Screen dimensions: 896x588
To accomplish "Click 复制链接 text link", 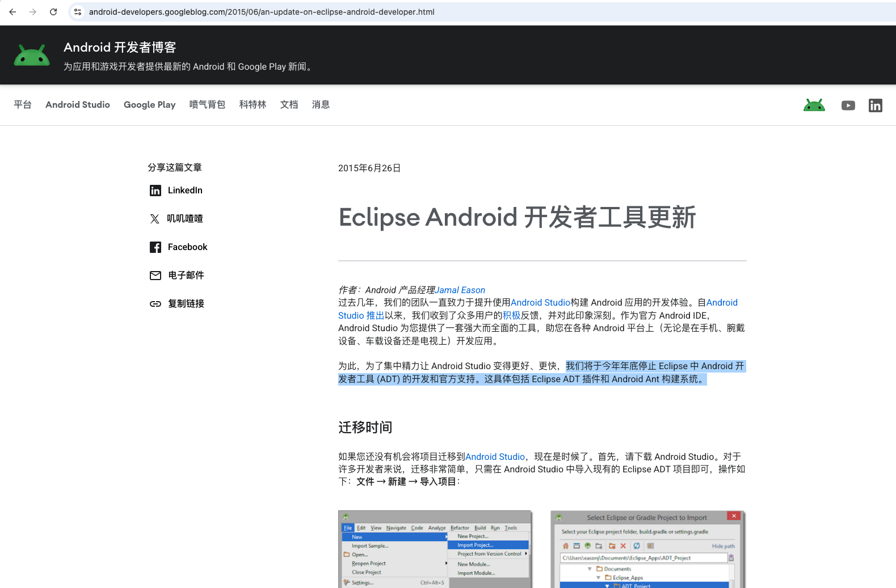I will (x=186, y=304).
